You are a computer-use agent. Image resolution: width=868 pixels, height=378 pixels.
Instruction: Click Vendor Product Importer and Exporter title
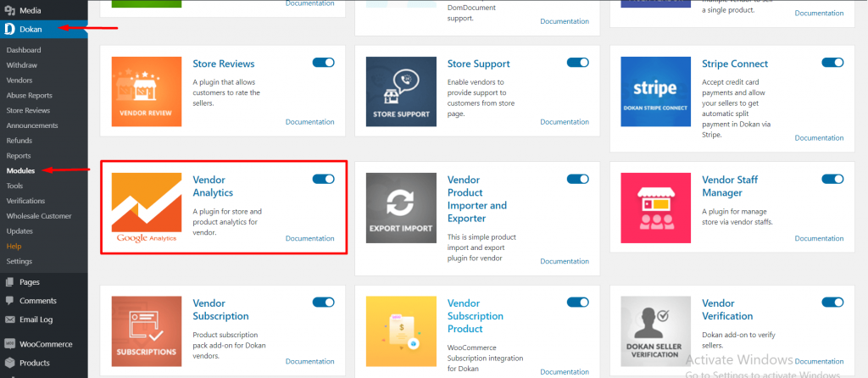click(x=477, y=199)
